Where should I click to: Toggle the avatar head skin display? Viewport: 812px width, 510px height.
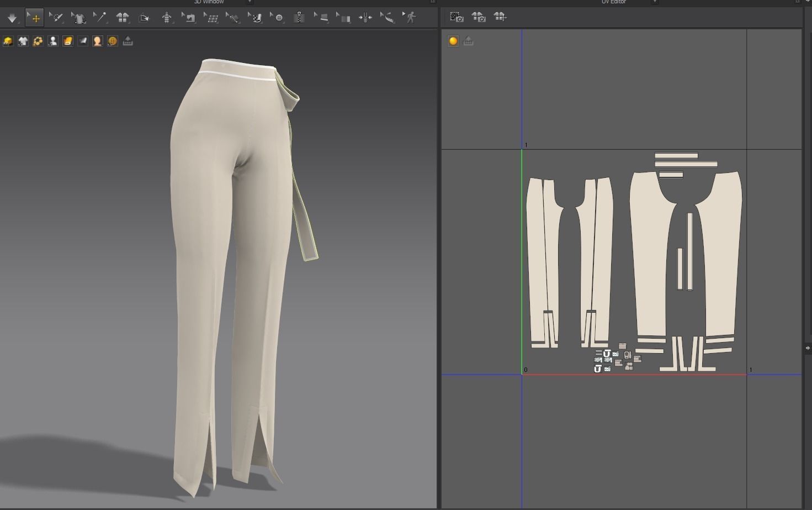click(x=97, y=41)
